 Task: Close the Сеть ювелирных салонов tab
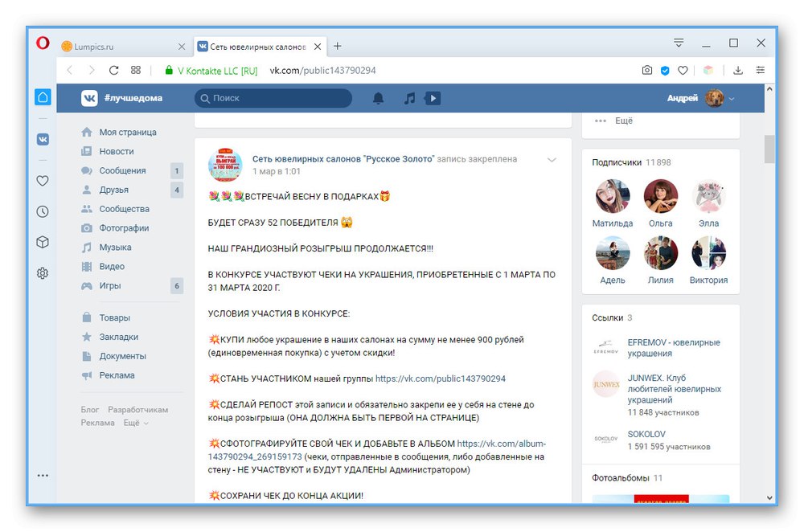point(318,47)
